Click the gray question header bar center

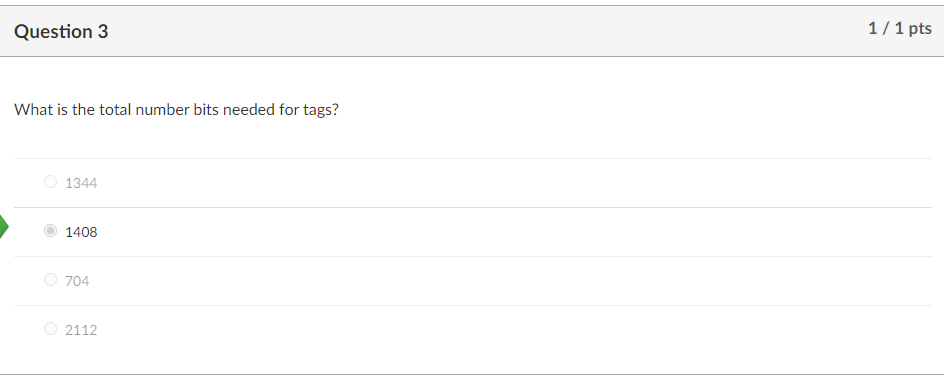tap(472, 31)
